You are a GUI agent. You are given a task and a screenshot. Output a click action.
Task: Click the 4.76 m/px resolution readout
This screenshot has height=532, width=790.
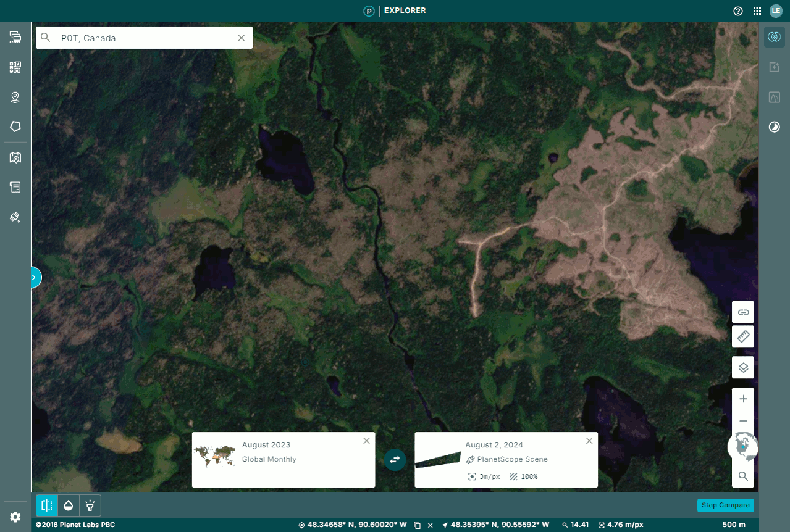pos(626,525)
